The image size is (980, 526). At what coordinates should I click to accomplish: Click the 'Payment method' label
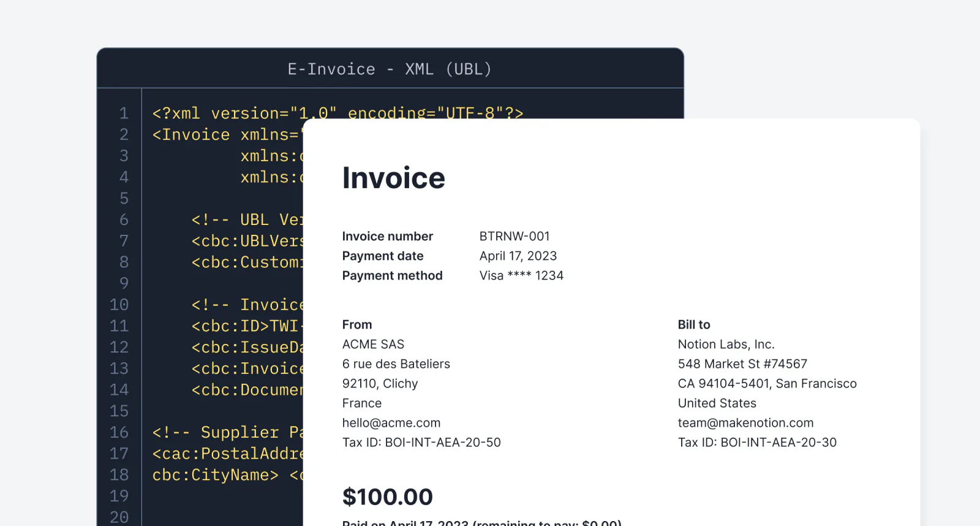pos(392,276)
